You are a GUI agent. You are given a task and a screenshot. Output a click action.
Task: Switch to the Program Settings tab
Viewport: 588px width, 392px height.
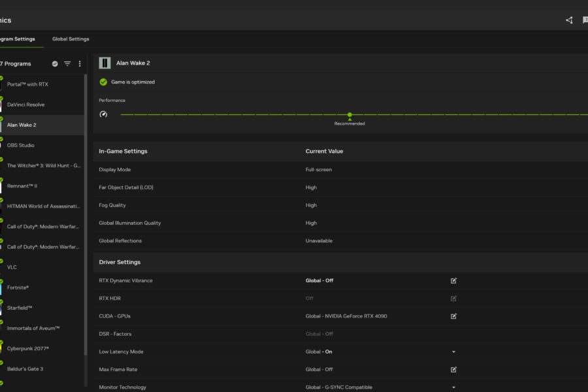click(x=17, y=39)
